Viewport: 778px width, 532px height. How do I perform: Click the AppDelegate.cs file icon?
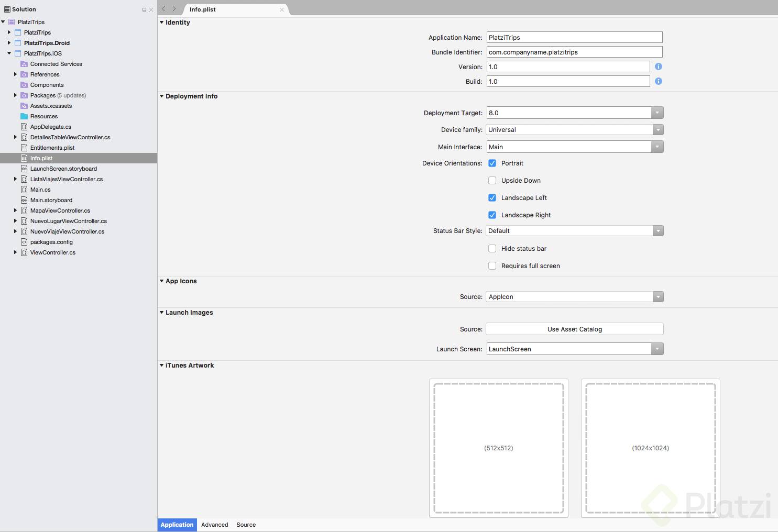24,127
